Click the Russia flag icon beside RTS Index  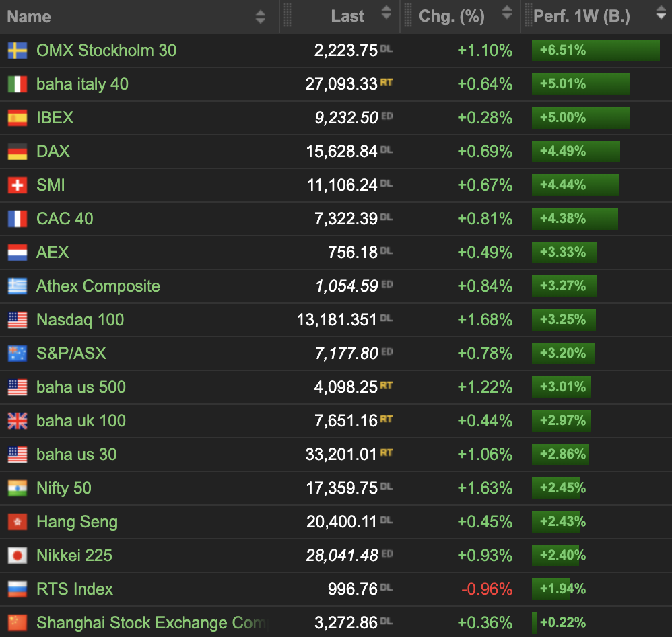click(18, 589)
